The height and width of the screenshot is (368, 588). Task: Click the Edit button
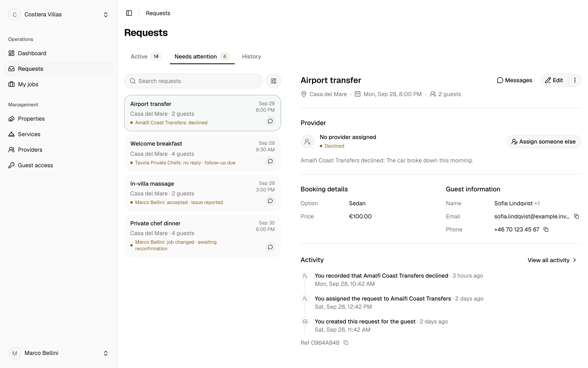click(555, 80)
